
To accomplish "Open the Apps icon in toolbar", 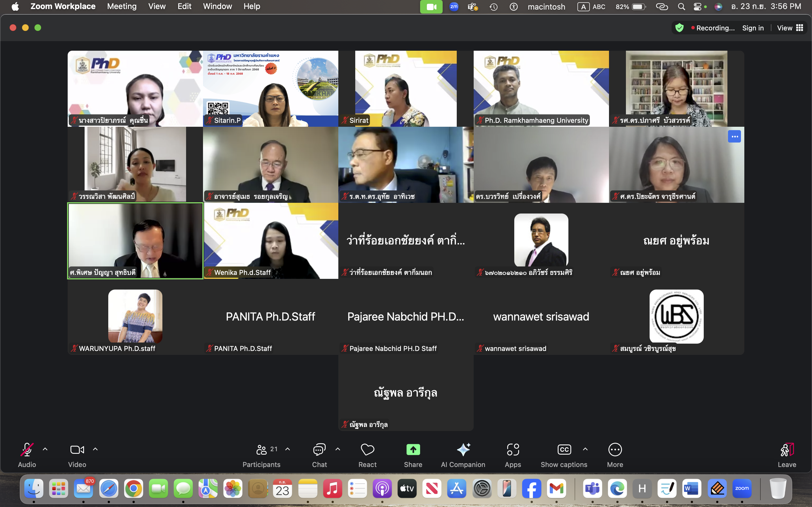I will [x=513, y=450].
